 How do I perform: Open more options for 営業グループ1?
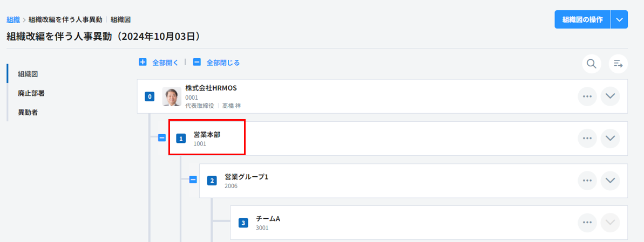point(587,180)
